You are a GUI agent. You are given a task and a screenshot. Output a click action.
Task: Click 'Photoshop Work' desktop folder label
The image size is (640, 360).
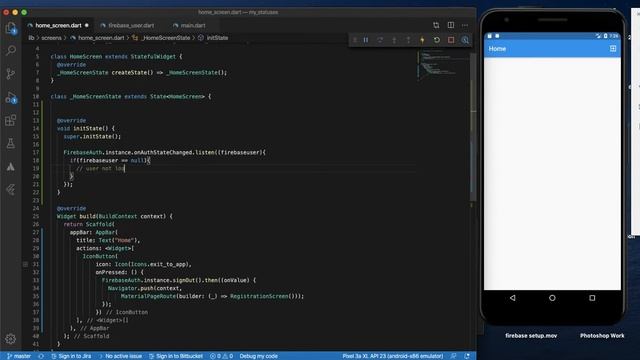602,336
